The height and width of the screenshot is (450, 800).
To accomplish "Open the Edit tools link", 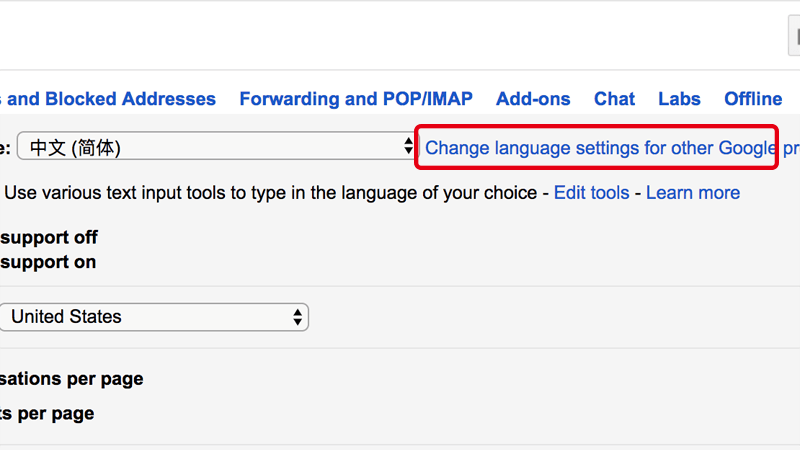I will click(591, 192).
